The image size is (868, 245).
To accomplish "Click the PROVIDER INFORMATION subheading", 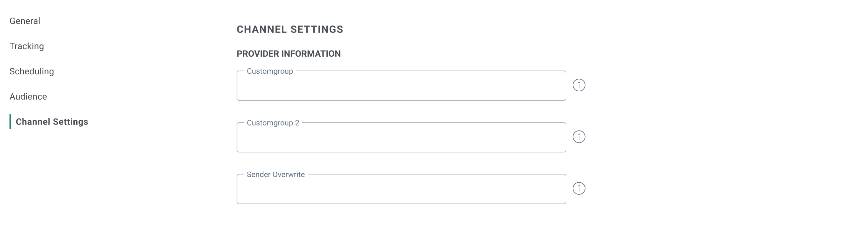I will 288,54.
